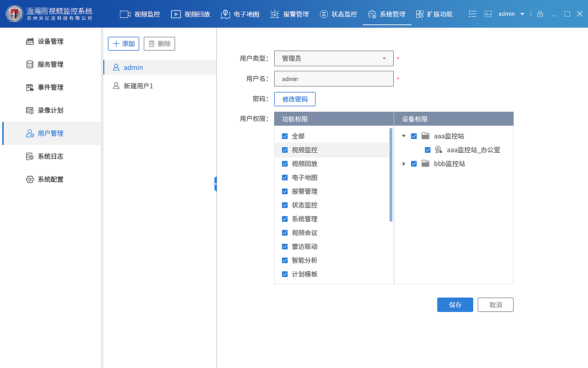Save changes with the 保存 button
This screenshot has height=368, width=588.
pos(455,305)
